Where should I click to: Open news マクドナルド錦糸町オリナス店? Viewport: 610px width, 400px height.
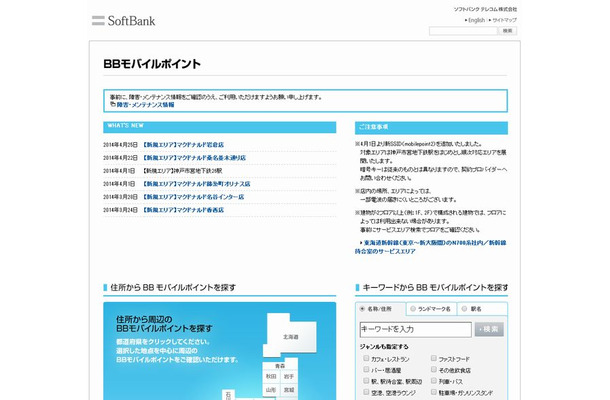(x=196, y=184)
